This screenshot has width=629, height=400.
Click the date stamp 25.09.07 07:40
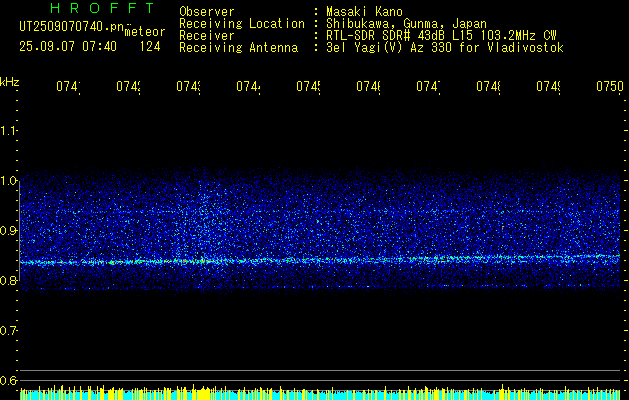pos(68,47)
